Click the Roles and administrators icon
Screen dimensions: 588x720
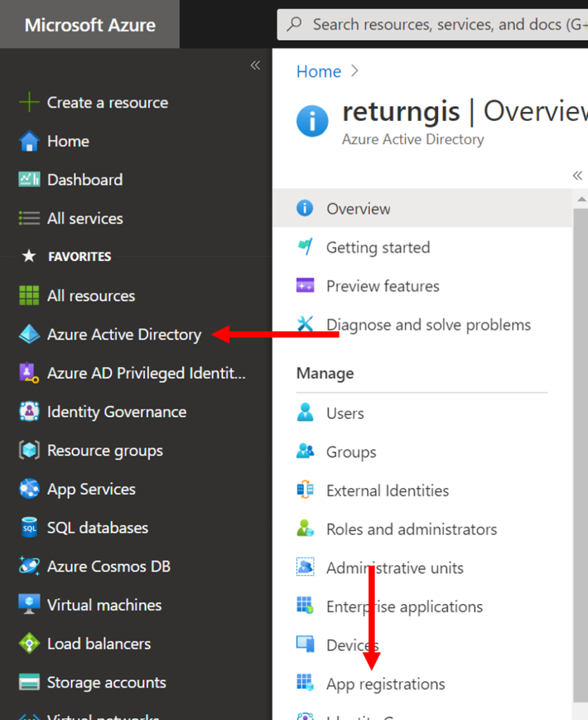(305, 528)
